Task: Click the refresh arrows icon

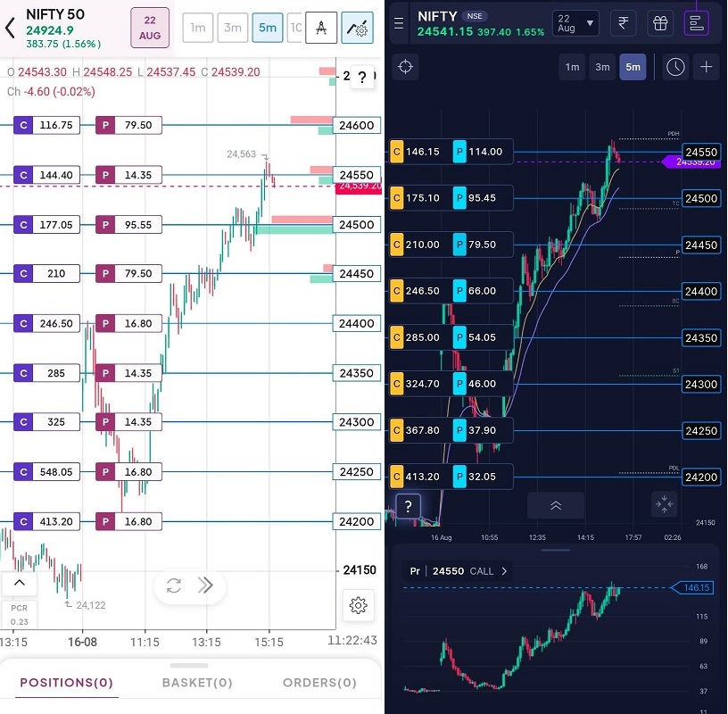Action: (x=174, y=585)
